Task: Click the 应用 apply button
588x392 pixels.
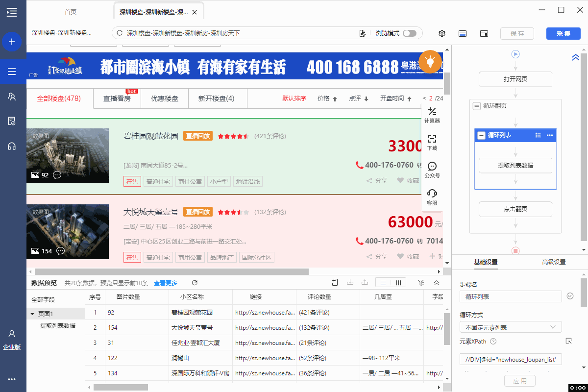Action: pyautogui.click(x=520, y=381)
